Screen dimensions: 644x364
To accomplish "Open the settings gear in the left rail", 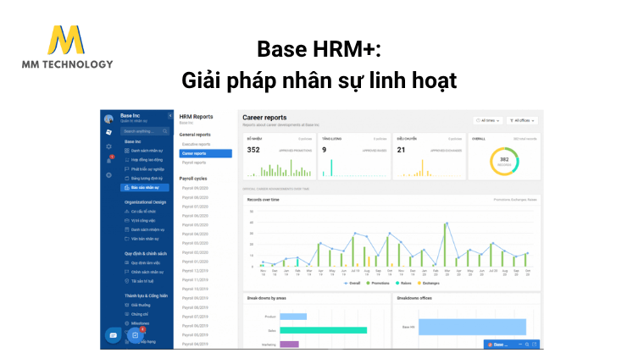I will click(x=108, y=146).
